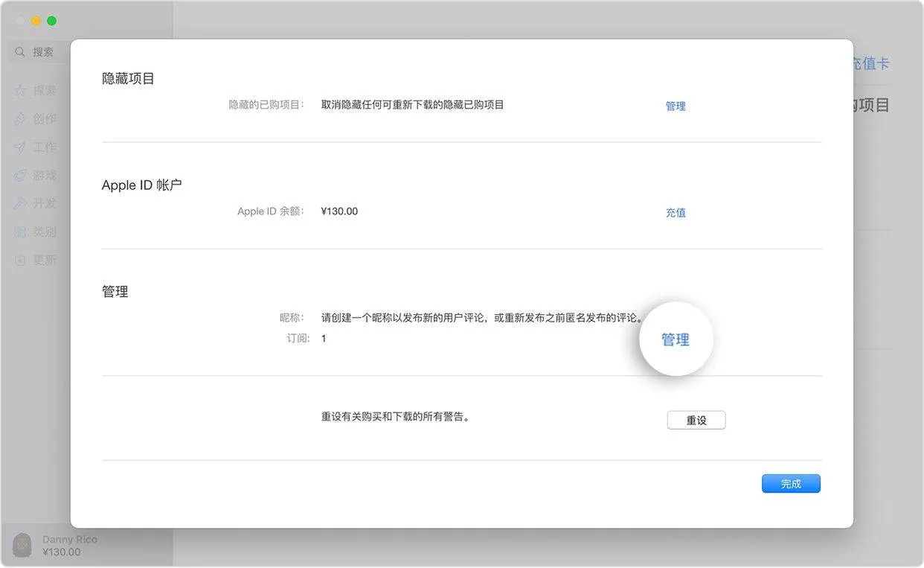
Task: Show the 更新 download icon section
Action: pos(20,261)
